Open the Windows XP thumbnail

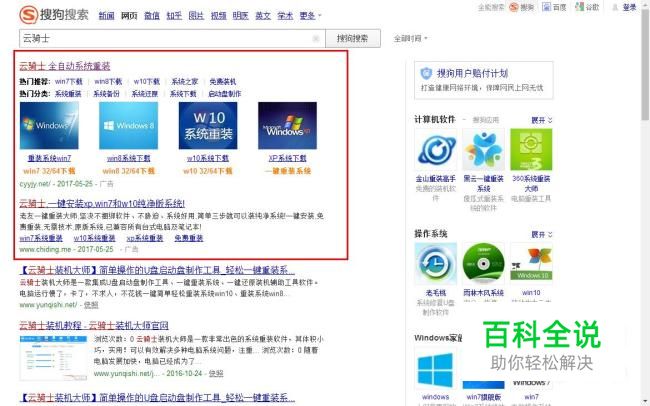pyautogui.click(x=287, y=125)
